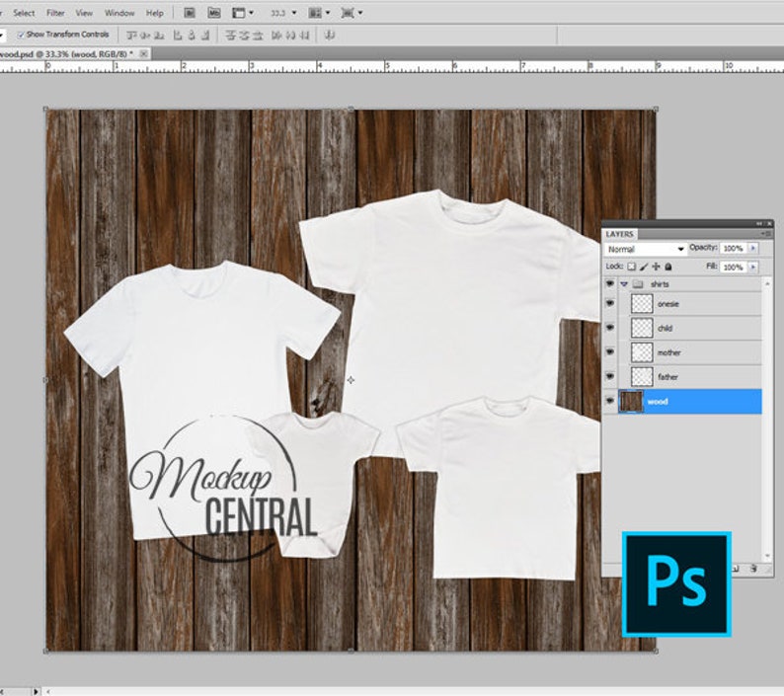Lock transparent pixels in Layers panel
This screenshot has width=784, height=696.
pos(632,267)
